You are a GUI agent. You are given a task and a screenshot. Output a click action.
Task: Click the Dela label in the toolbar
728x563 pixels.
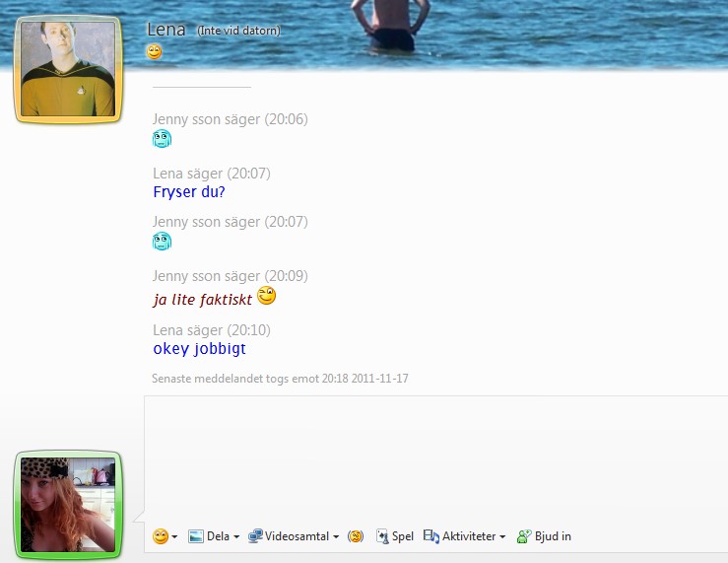coord(218,536)
